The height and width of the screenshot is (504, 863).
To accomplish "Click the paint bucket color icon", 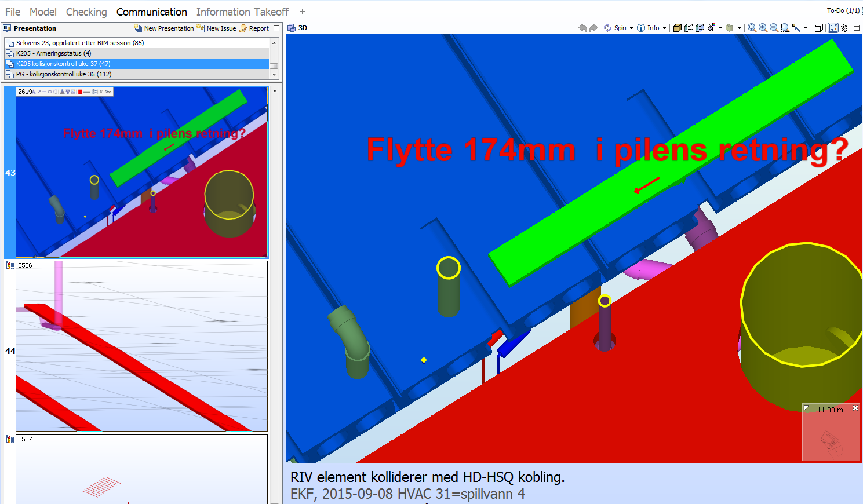I will (x=711, y=27).
